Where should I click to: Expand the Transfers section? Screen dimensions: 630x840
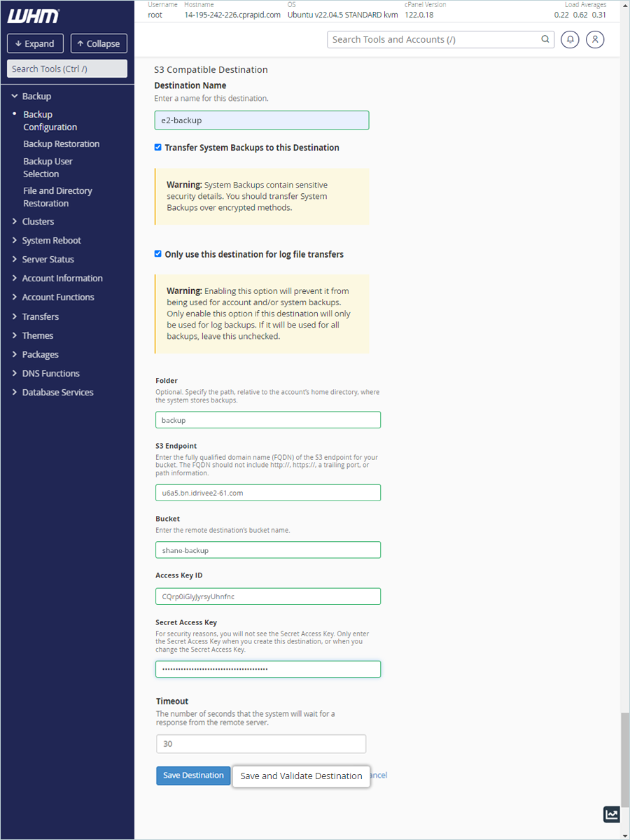click(x=41, y=316)
